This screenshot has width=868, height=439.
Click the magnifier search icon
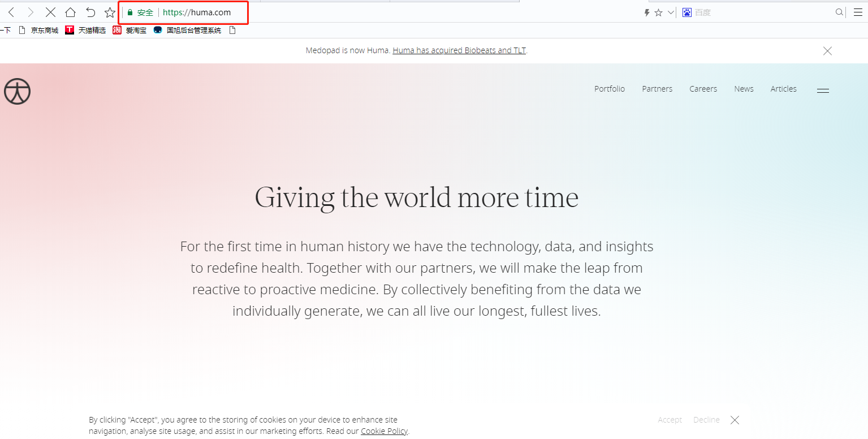coord(840,12)
